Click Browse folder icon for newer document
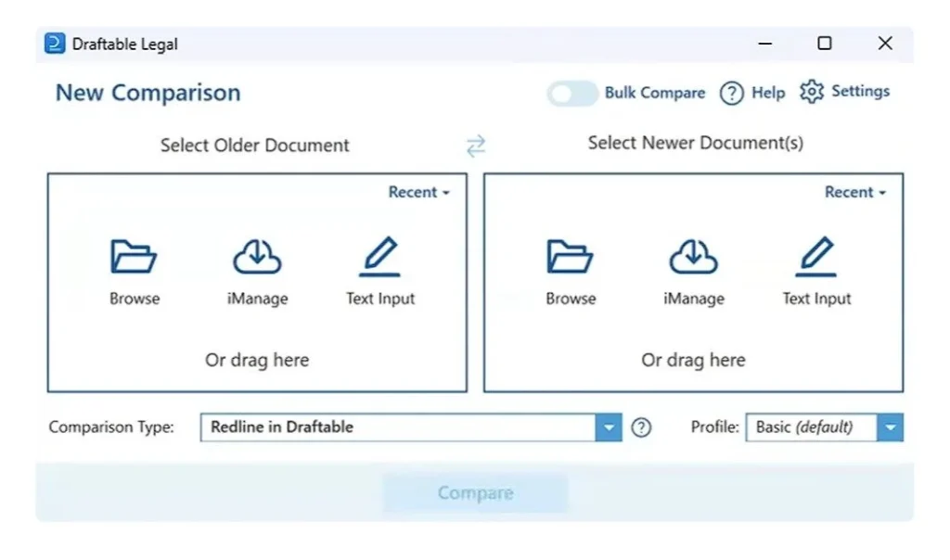The width and height of the screenshot is (950, 560). [571, 257]
